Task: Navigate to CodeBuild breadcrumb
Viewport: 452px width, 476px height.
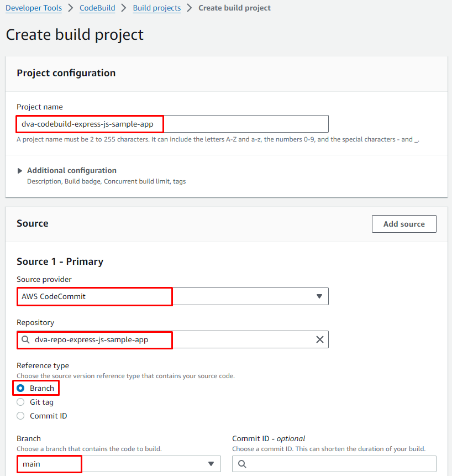Action: point(97,8)
